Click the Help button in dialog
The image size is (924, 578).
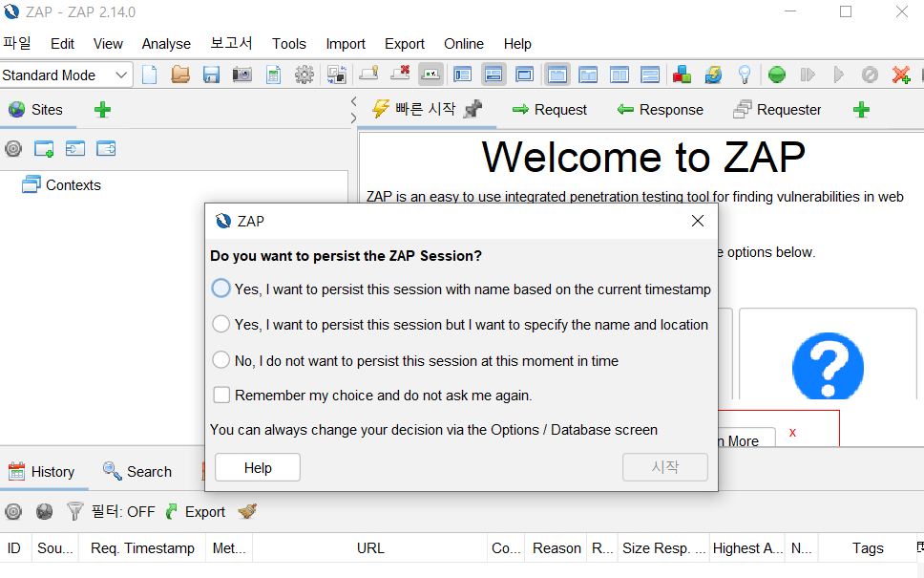[x=258, y=468]
